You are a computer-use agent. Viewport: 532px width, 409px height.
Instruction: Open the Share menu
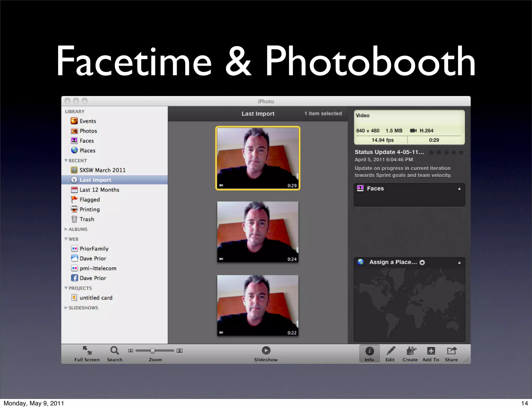(451, 354)
